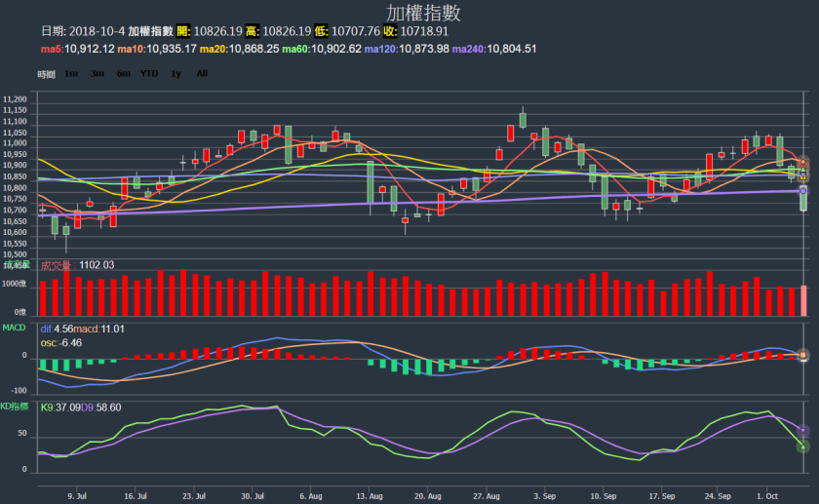
Task: Select the 1y time range
Action: tap(176, 73)
